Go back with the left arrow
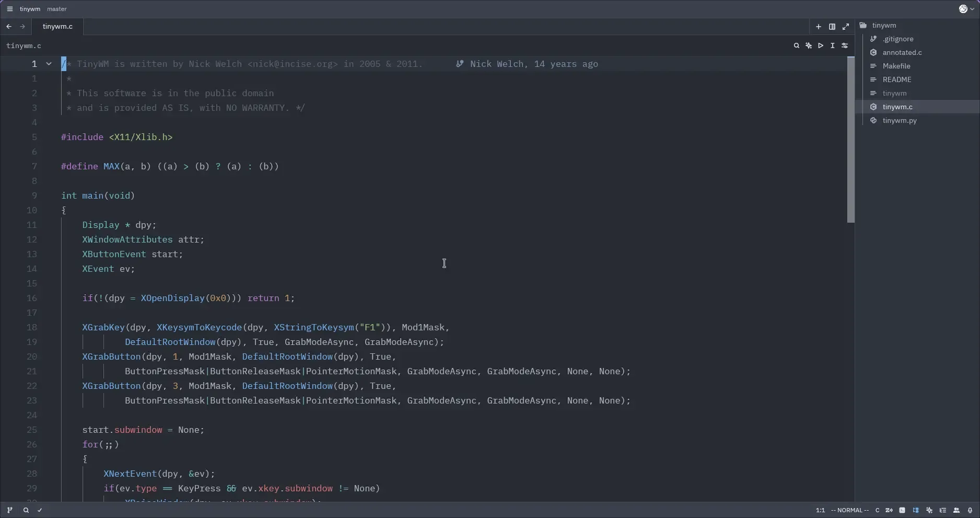 pyautogui.click(x=9, y=27)
